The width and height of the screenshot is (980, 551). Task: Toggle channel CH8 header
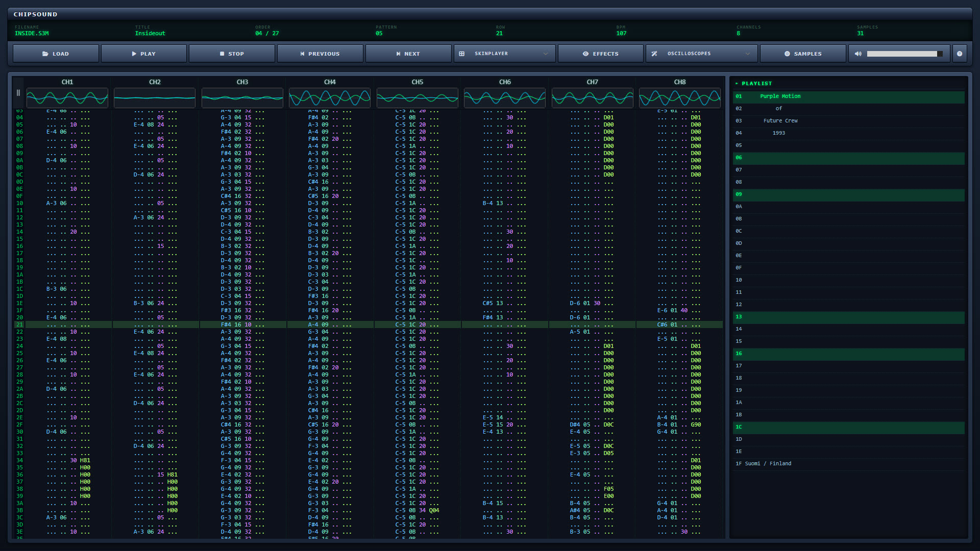(680, 82)
